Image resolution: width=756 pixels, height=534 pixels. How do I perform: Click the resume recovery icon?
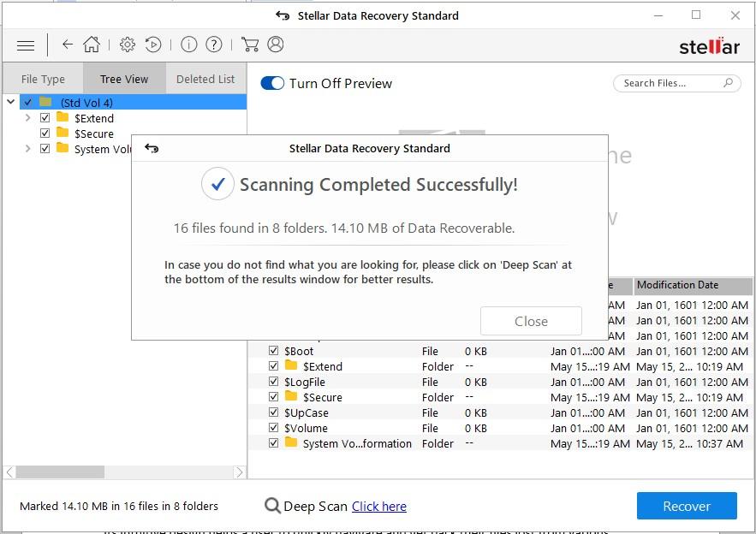point(153,44)
